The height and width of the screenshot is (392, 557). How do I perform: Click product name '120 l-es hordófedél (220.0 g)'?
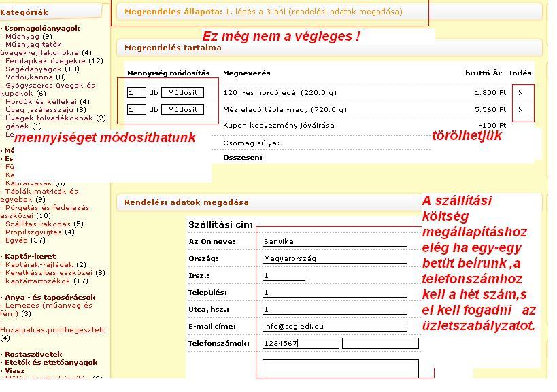280,92
